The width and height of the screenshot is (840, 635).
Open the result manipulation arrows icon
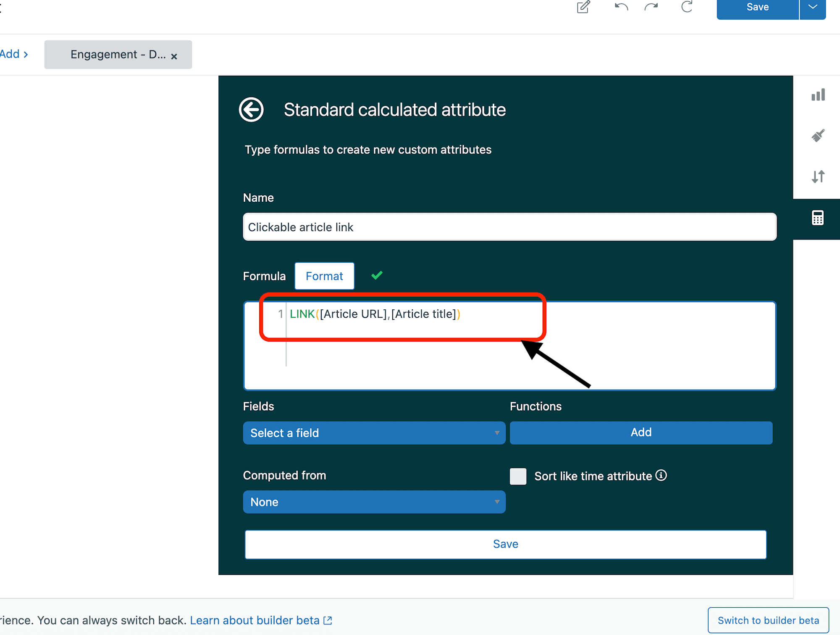point(818,177)
